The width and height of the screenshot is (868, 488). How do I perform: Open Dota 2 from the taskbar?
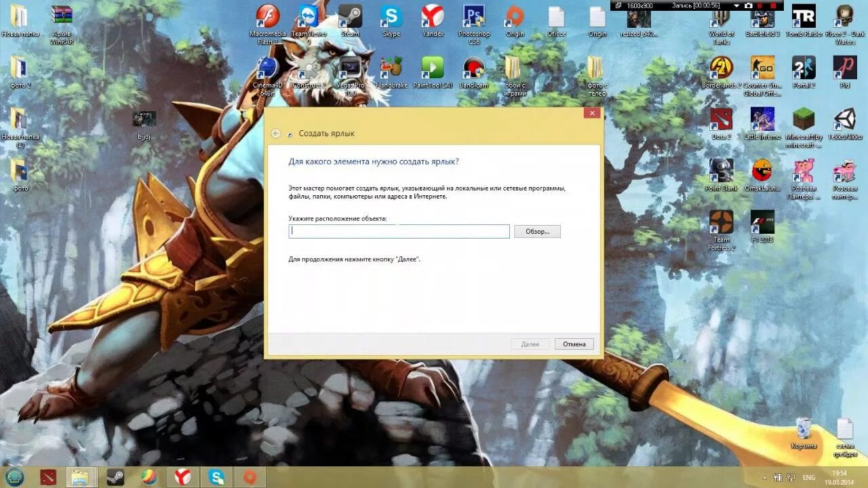(x=47, y=477)
